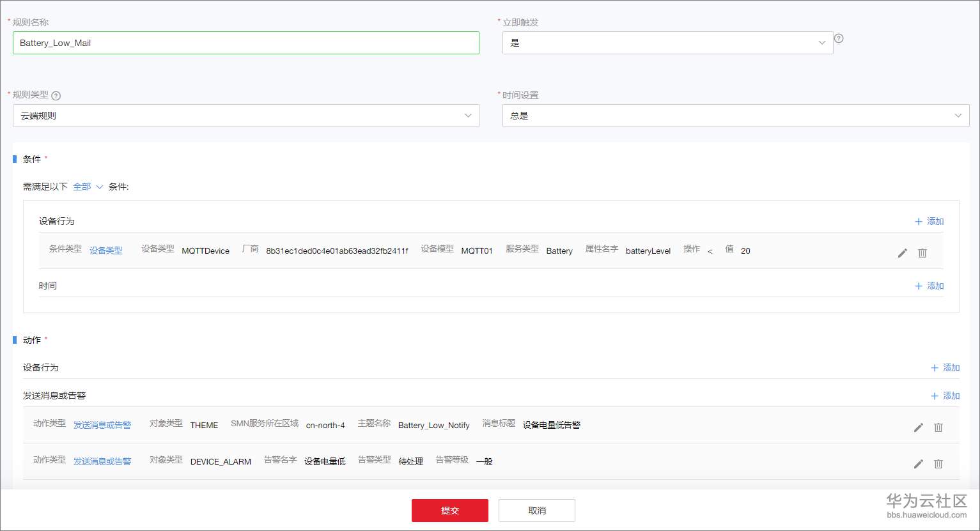The image size is (980, 531).
Task: Open help icon beside 立即触发 dropdown
Action: coord(839,38)
